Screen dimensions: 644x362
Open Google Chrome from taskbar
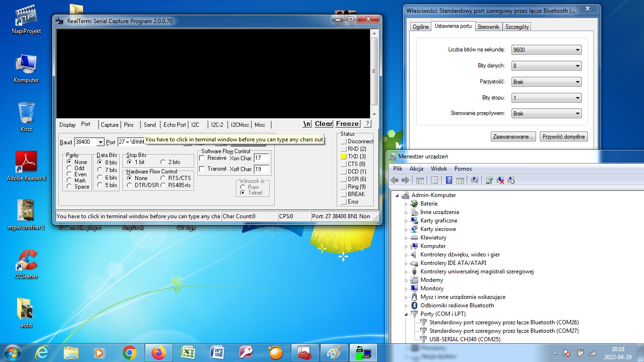(x=130, y=352)
